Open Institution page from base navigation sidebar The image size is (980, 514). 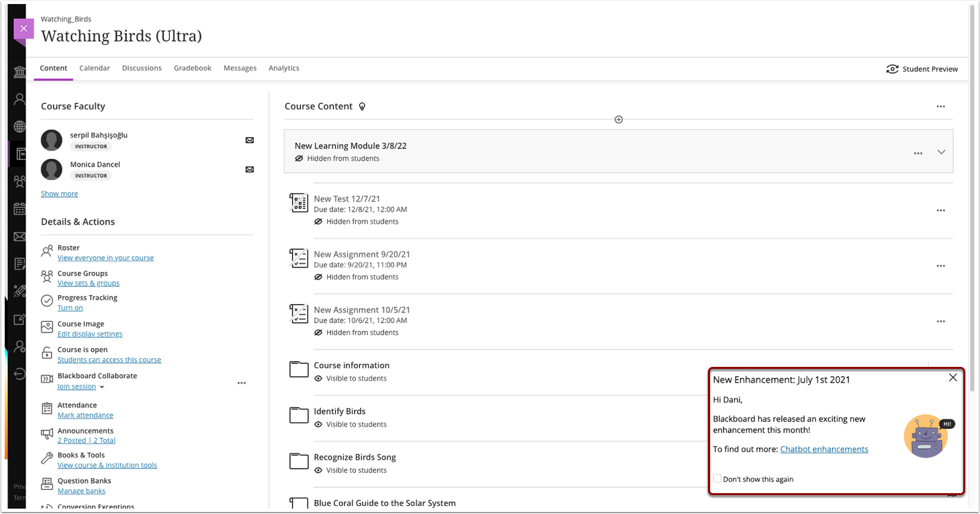19,73
